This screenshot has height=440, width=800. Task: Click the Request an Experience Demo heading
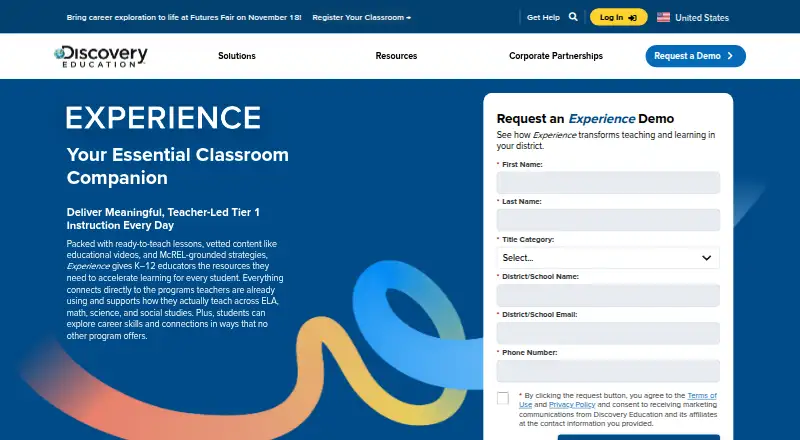click(x=585, y=118)
